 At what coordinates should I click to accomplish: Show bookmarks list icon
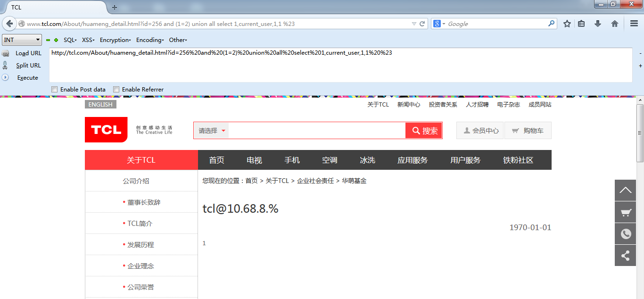click(x=582, y=24)
